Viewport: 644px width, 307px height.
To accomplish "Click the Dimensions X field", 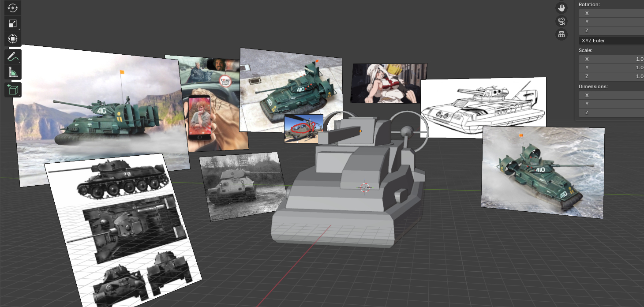I will (611, 95).
